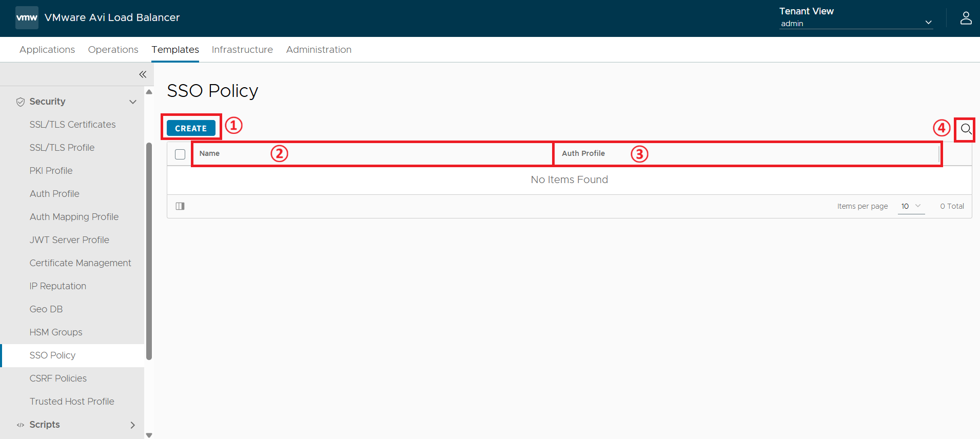Click the CREATE button
980x439 pixels.
191,128
